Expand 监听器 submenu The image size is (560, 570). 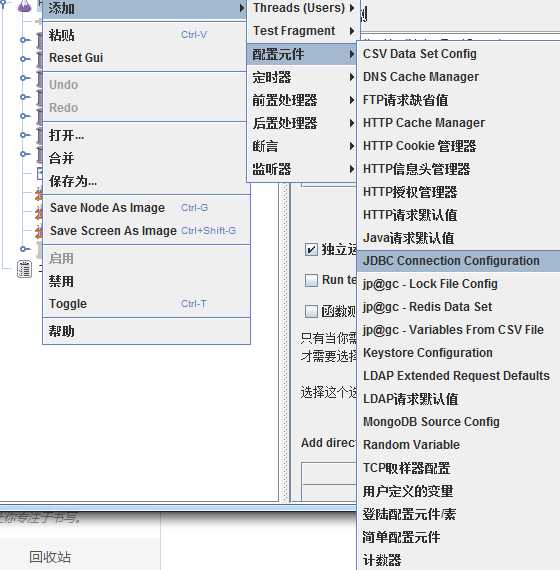click(x=302, y=169)
